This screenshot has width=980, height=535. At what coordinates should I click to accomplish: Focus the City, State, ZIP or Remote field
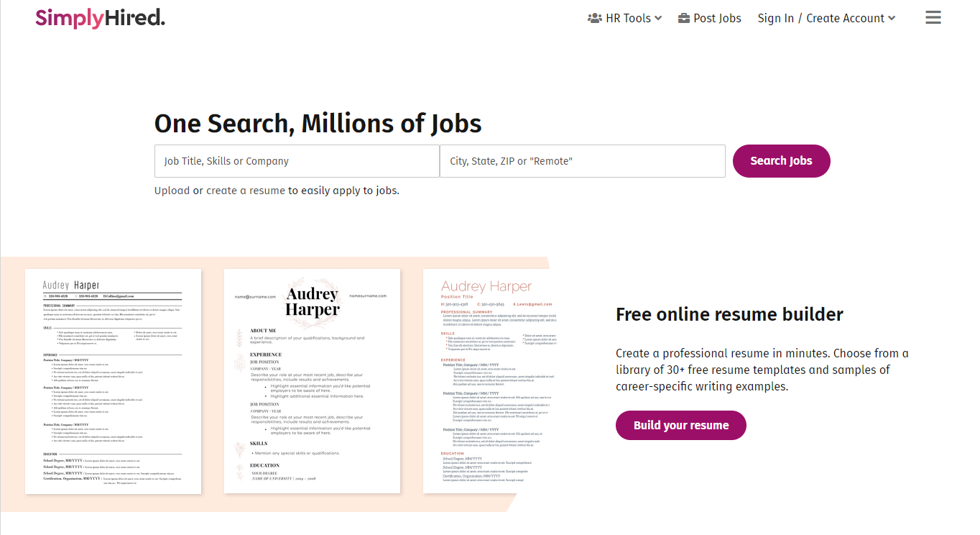tap(583, 161)
